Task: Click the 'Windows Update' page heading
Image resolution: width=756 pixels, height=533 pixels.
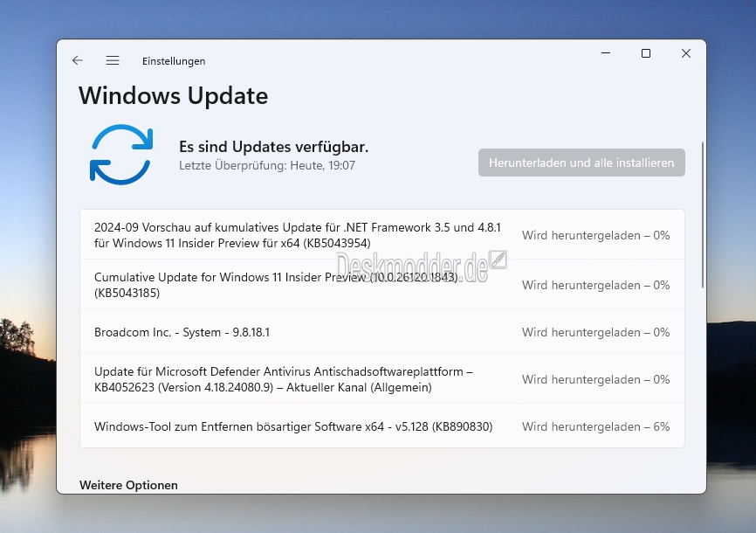Action: (x=173, y=95)
